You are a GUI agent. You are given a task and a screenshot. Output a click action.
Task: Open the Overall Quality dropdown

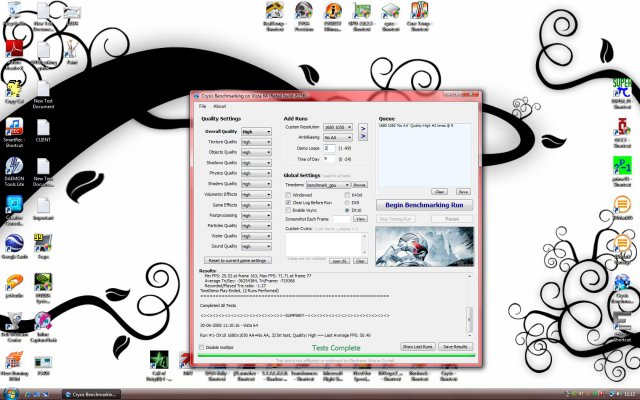click(x=256, y=131)
